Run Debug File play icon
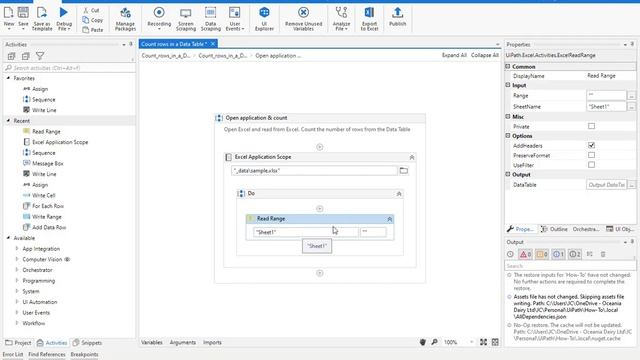This screenshot has width=640, height=360. click(63, 13)
